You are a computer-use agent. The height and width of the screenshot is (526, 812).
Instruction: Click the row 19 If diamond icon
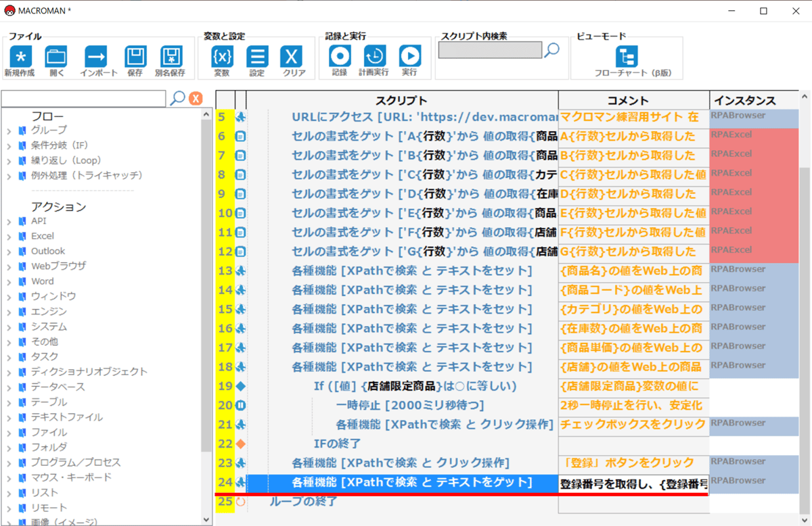[241, 386]
